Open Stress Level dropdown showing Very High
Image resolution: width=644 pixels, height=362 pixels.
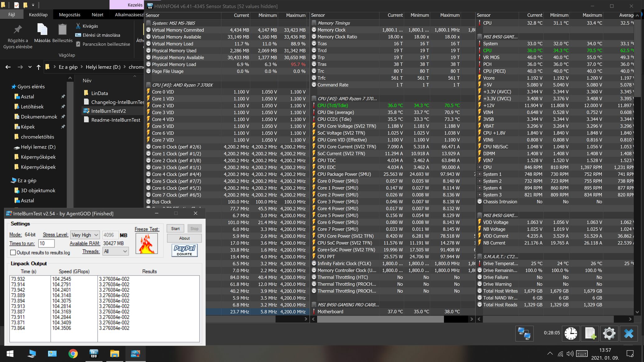(x=85, y=235)
